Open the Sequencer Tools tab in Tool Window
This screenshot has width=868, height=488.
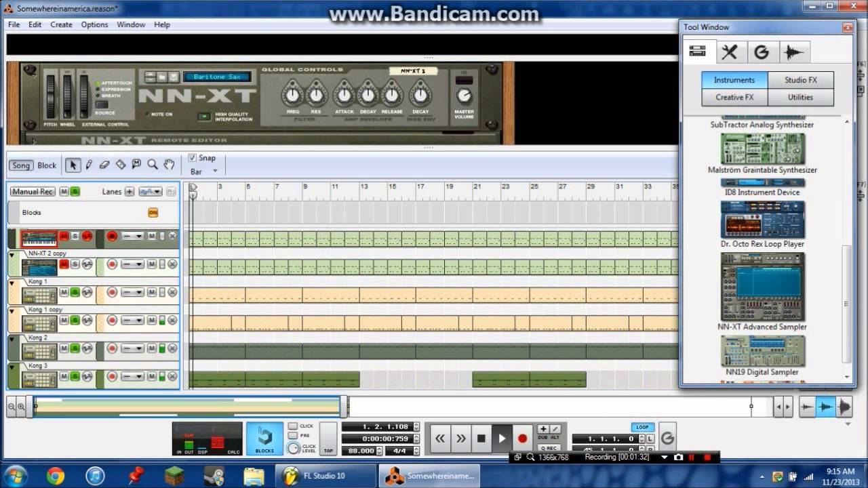tap(730, 52)
